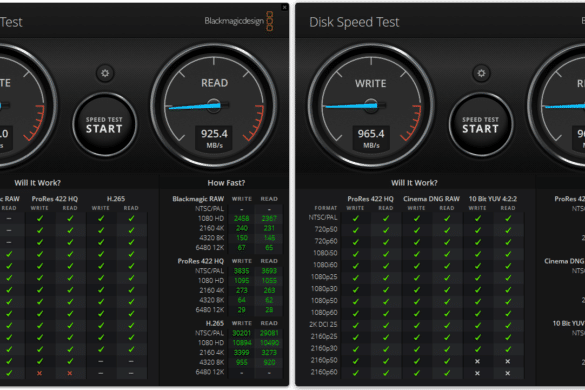
Task: Click 720p50 Cinema DNG RAW write checkmark
Action: tap(416, 230)
